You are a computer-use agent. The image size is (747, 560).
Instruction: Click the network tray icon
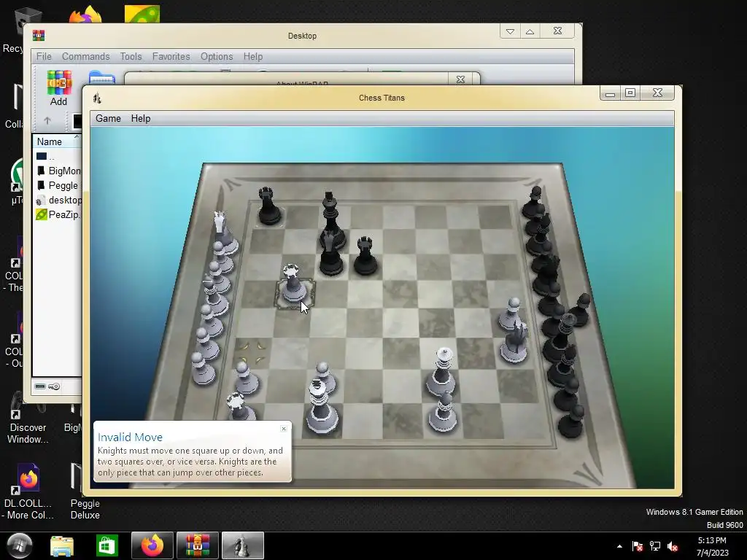tap(655, 546)
